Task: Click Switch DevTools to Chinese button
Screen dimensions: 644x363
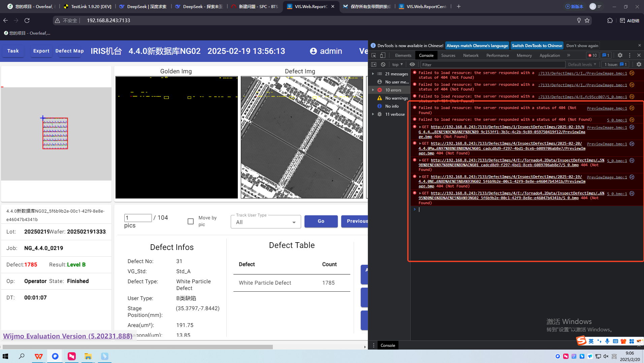Action: [x=537, y=45]
